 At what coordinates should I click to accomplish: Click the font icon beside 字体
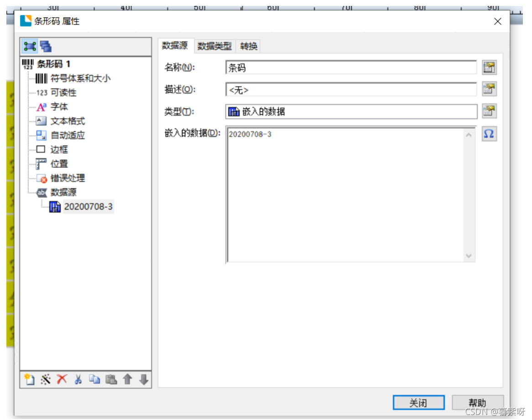click(x=42, y=107)
